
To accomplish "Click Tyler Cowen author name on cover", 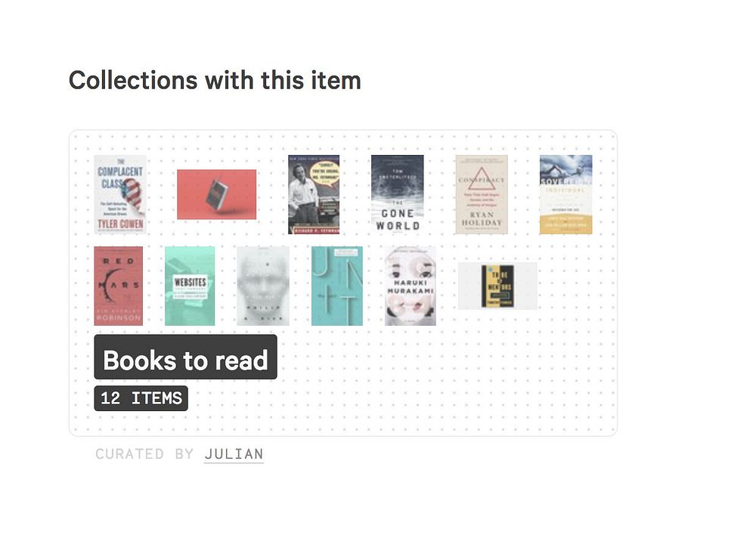I will 120,224.
